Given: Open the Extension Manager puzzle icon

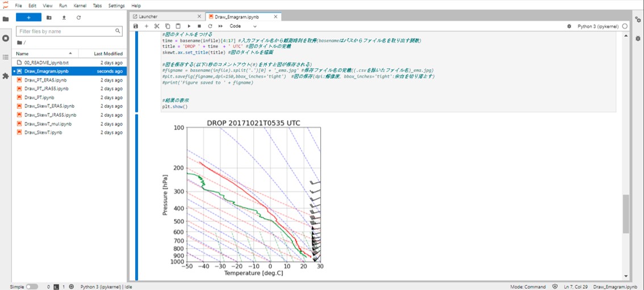Looking at the screenshot, I should coord(6,75).
